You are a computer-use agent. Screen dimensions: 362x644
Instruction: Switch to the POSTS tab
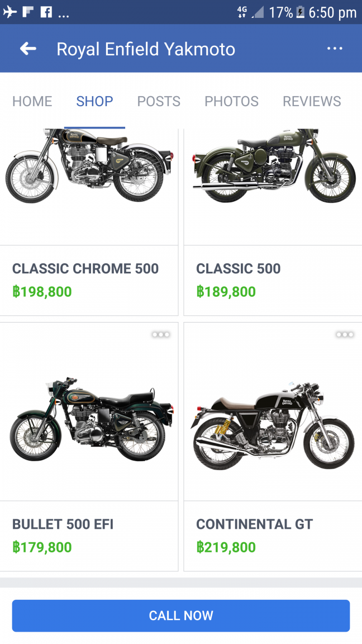pos(159,101)
